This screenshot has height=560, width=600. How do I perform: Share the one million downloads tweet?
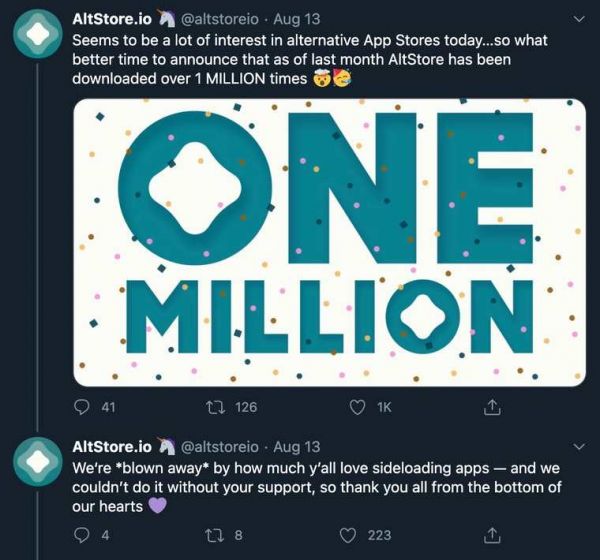(491, 407)
